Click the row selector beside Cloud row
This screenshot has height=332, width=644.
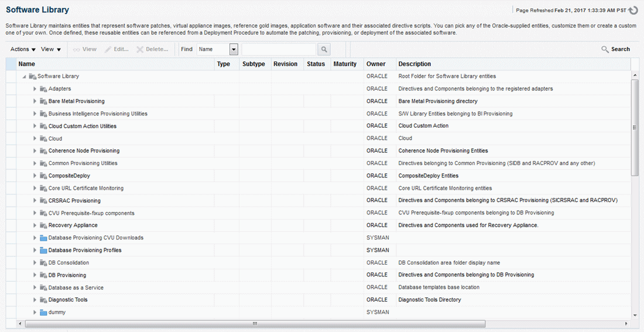click(11, 138)
